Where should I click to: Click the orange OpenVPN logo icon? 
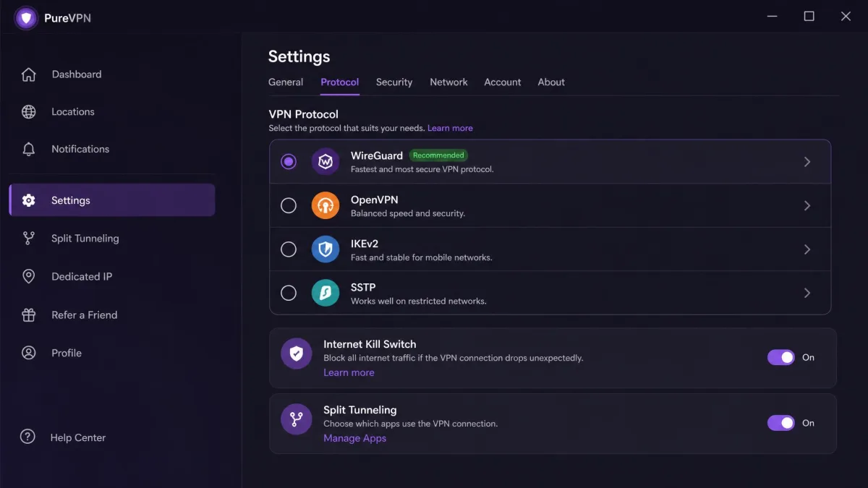[325, 205]
